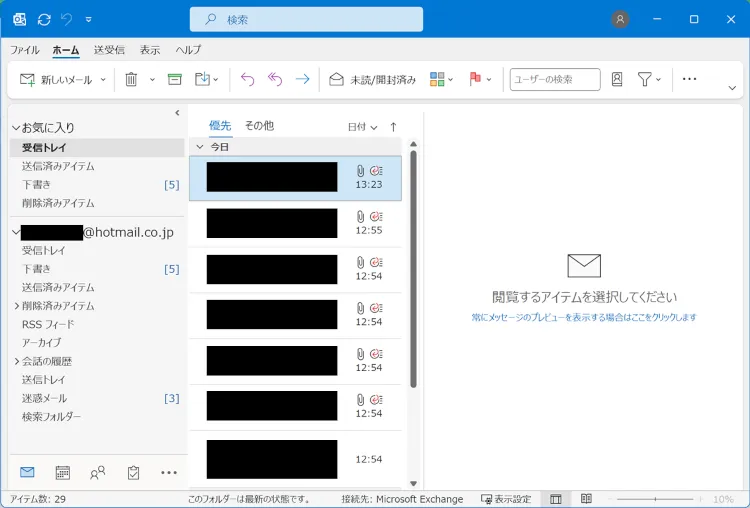Open the 表示 ribbon tab
The height and width of the screenshot is (508, 750).
(x=150, y=50)
